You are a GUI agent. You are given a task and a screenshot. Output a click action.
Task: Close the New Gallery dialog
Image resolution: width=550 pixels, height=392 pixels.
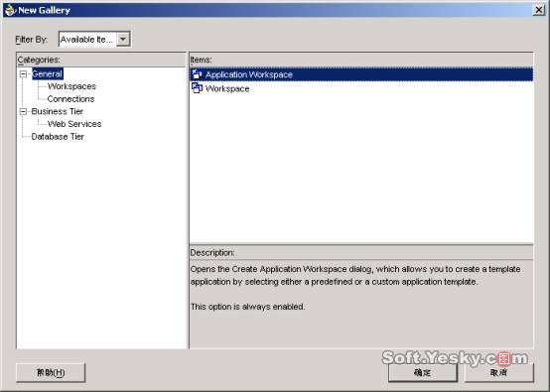pos(538,10)
